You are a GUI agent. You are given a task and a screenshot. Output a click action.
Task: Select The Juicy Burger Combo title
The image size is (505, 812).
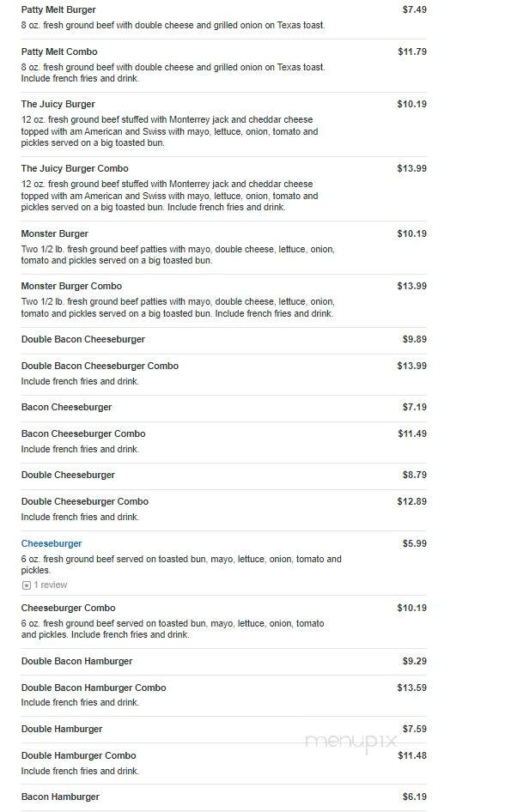(75, 168)
